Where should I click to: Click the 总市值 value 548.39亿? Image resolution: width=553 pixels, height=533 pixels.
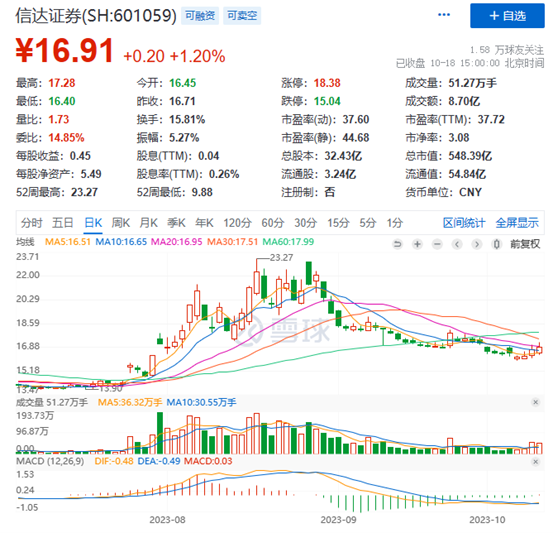[x=470, y=156]
